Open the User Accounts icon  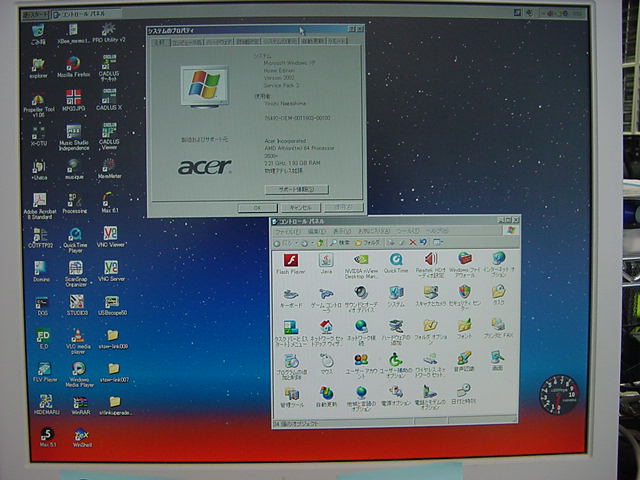click(360, 361)
